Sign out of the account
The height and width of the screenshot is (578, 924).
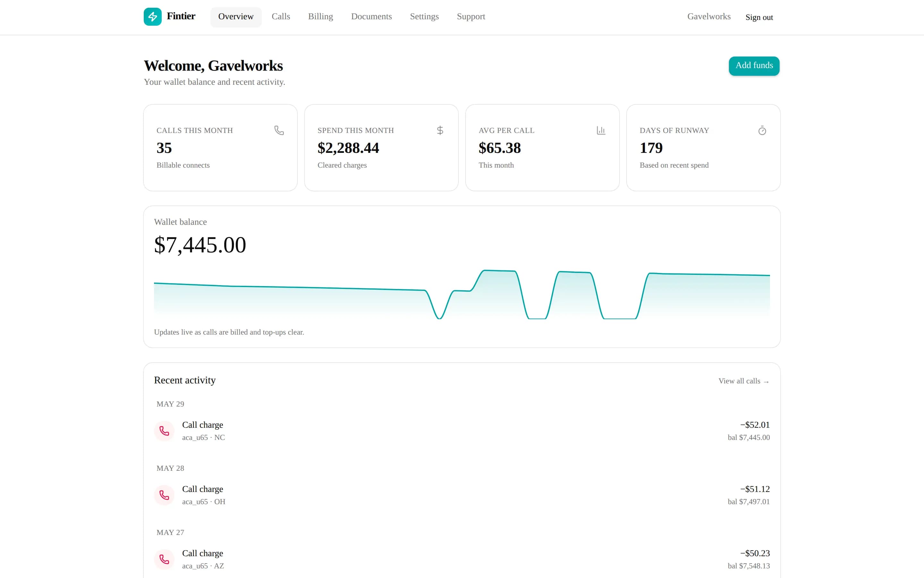pyautogui.click(x=759, y=17)
